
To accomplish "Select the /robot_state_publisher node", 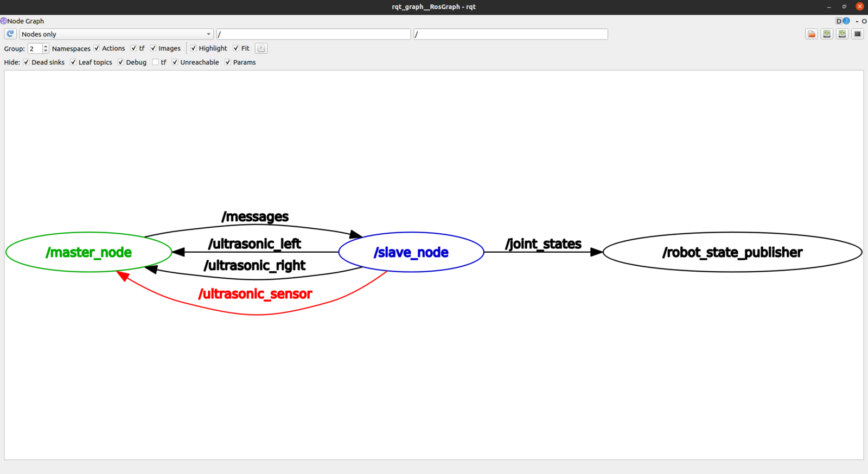I will (x=732, y=252).
